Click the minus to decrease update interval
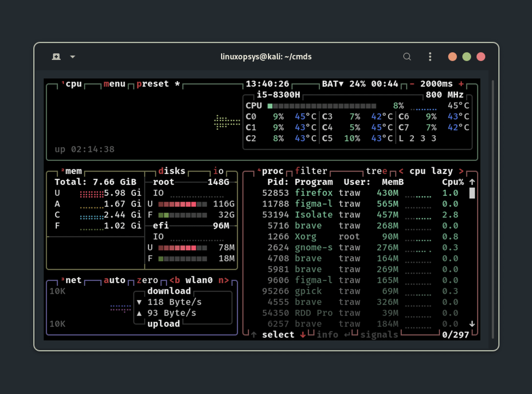 click(412, 84)
